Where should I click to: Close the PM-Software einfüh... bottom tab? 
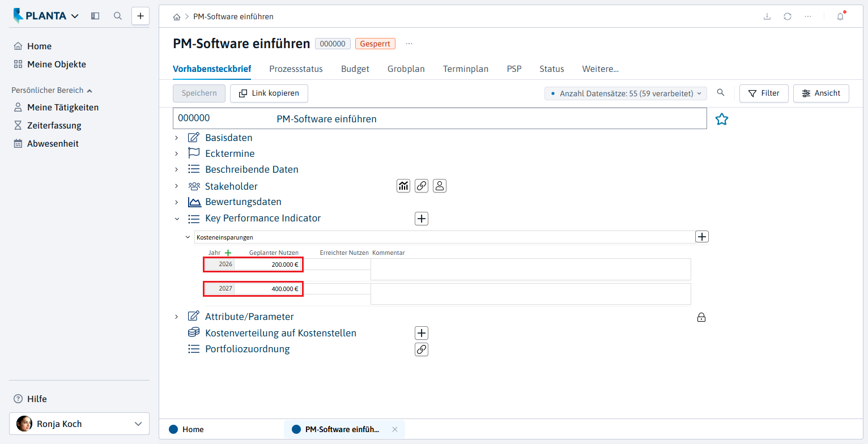coord(395,429)
